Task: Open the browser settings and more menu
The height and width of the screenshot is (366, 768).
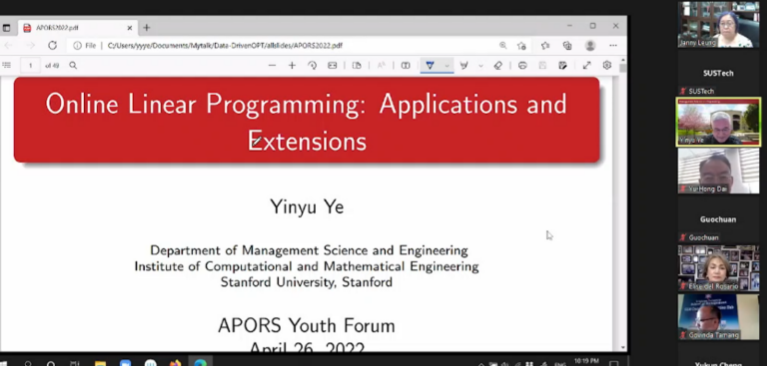Action: pos(613,46)
